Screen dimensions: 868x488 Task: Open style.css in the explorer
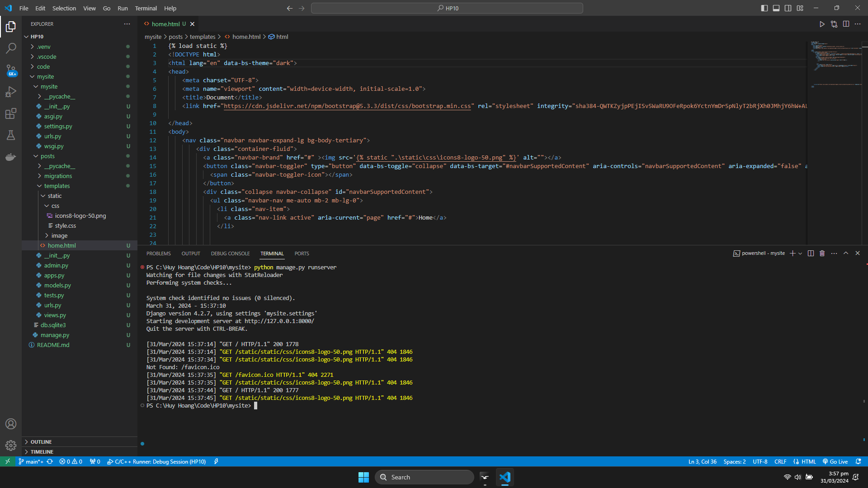(79, 225)
